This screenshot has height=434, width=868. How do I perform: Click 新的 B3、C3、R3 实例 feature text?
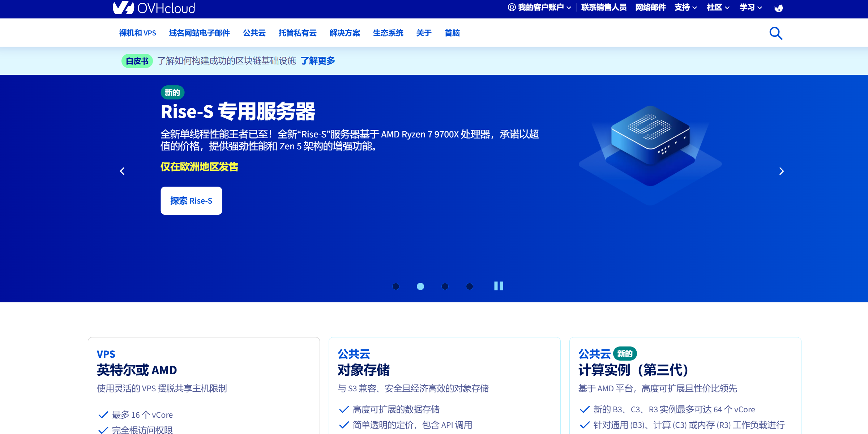(x=674, y=409)
